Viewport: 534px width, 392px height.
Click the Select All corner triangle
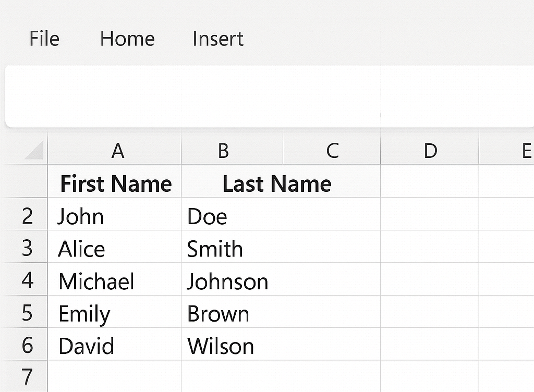click(x=33, y=151)
